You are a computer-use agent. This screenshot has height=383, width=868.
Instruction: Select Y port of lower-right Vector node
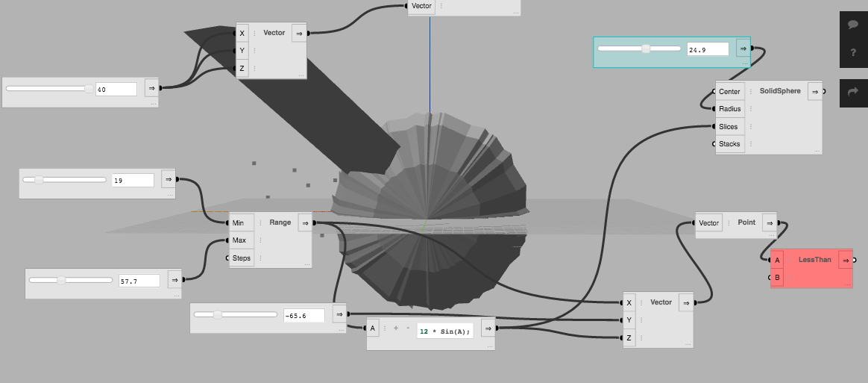(629, 320)
